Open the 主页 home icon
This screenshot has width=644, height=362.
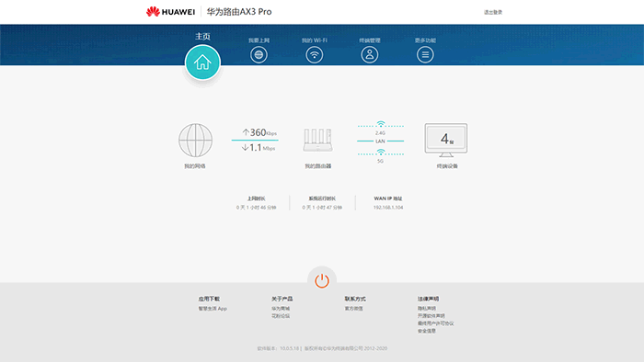pyautogui.click(x=202, y=62)
